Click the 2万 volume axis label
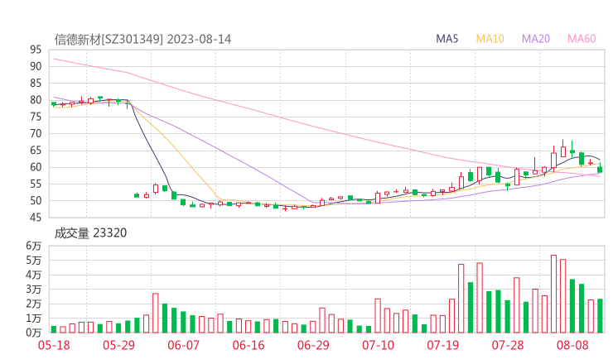Image resolution: width=613 pixels, height=364 pixels. [x=34, y=304]
